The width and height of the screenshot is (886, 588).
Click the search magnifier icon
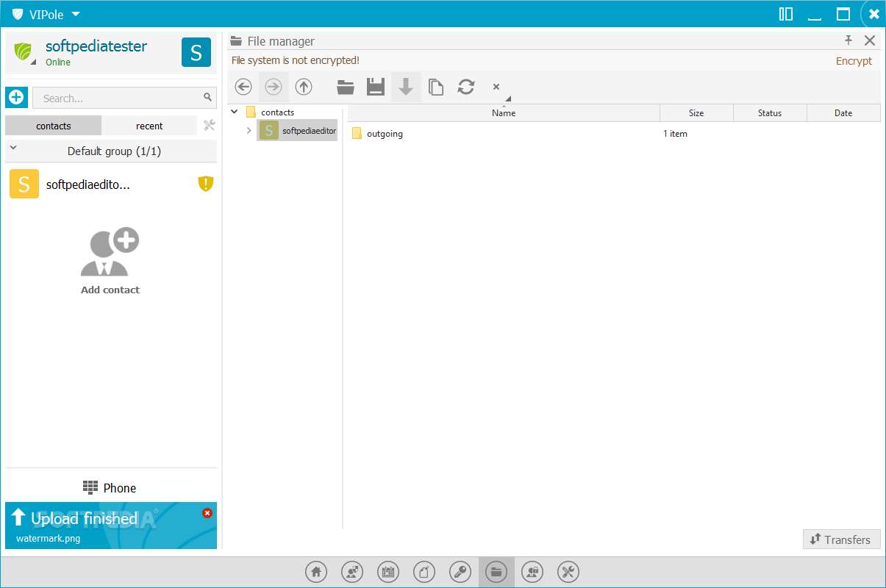(x=207, y=97)
